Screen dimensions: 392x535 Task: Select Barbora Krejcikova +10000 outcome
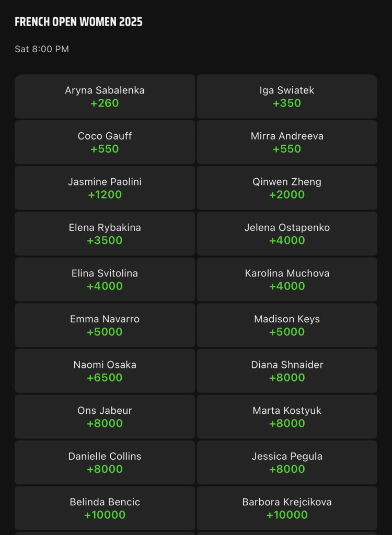(x=287, y=508)
